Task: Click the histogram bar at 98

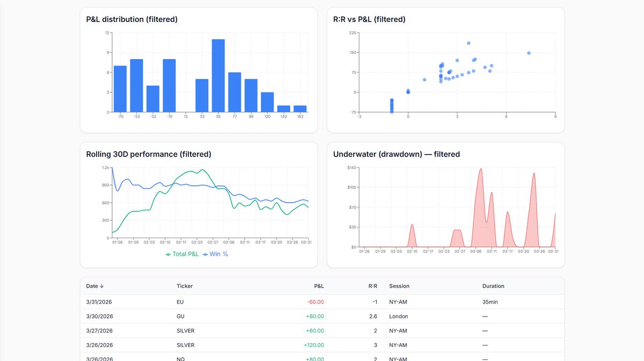Action: pos(251,95)
